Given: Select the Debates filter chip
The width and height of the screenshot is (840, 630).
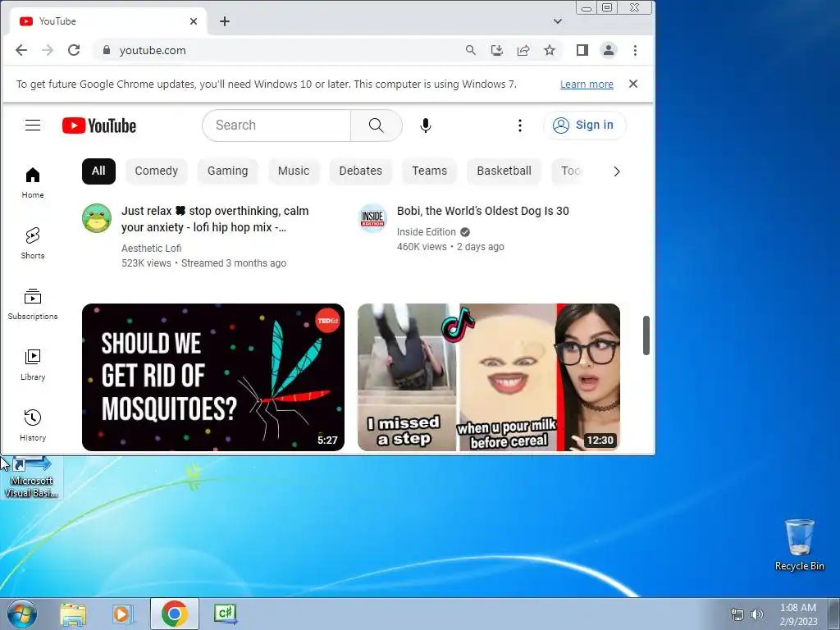Looking at the screenshot, I should 361,171.
